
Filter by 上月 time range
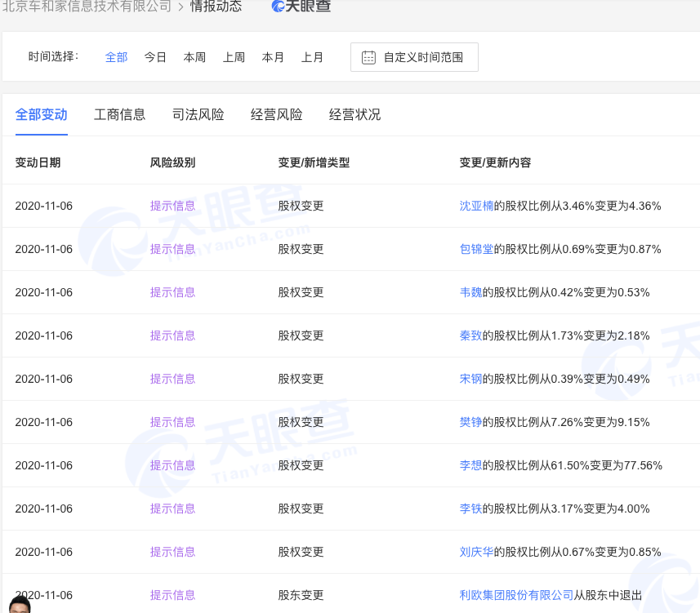pyautogui.click(x=312, y=57)
